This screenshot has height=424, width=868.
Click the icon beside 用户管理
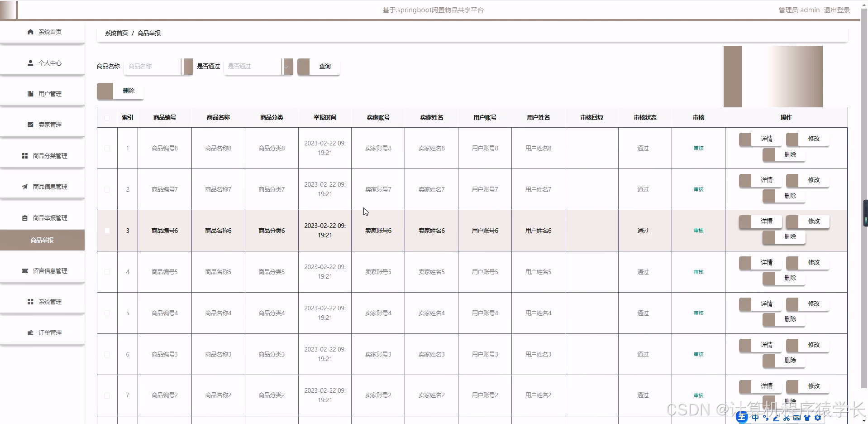[x=30, y=94]
